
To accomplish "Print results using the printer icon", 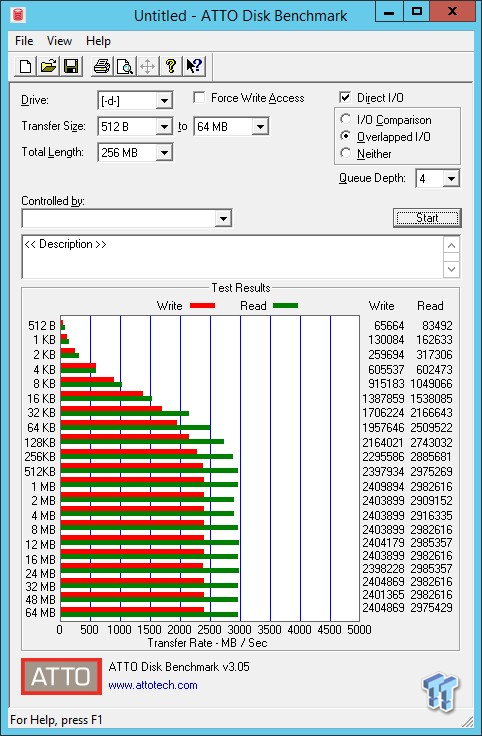I will pos(102,66).
